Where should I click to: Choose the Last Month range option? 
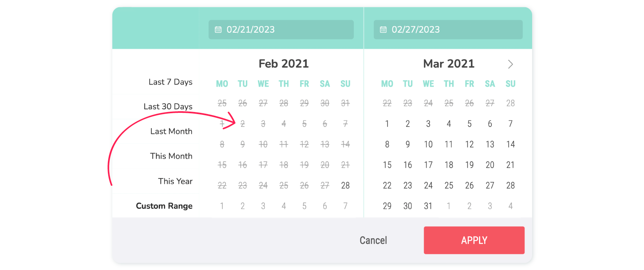click(x=171, y=131)
